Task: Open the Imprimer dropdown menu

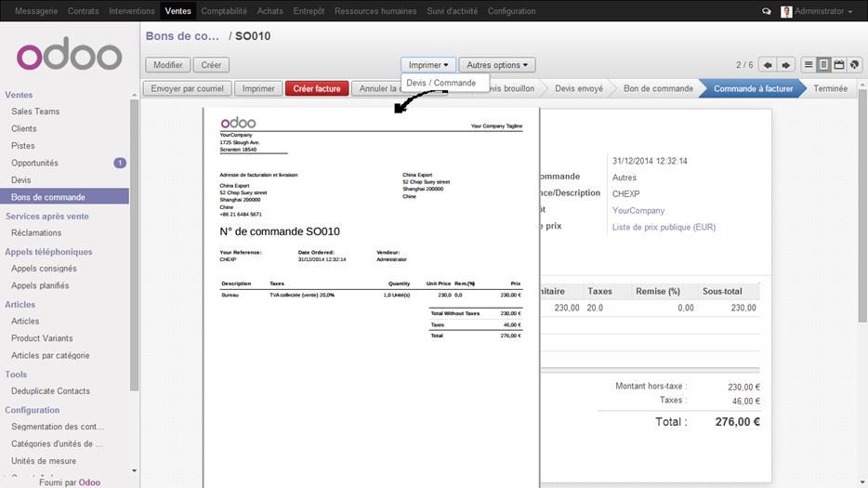Action: [x=427, y=65]
